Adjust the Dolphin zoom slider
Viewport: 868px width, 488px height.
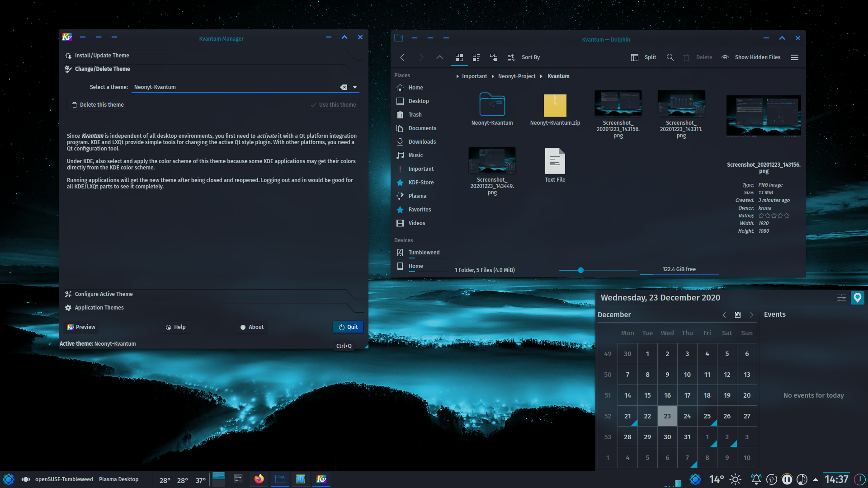coord(598,270)
